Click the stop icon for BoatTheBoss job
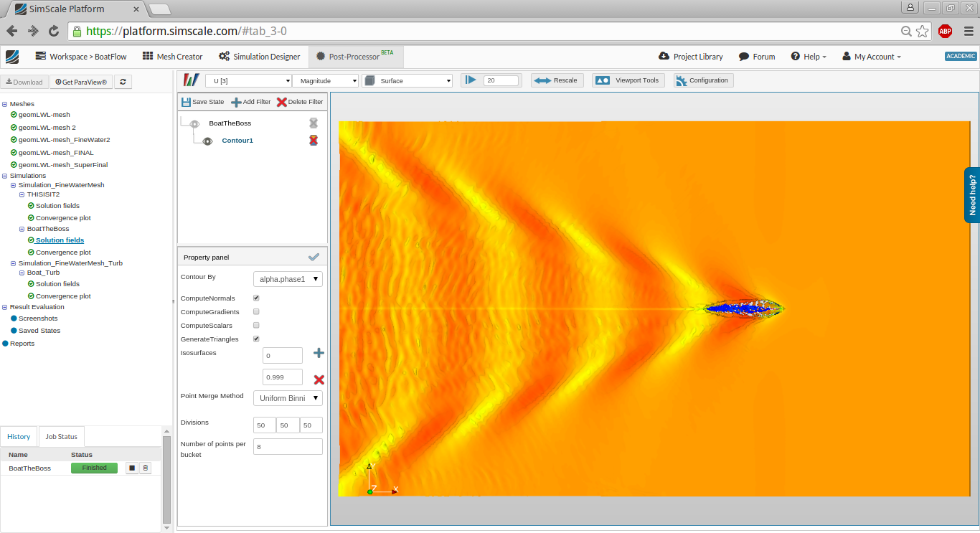The width and height of the screenshot is (980, 533). [132, 468]
